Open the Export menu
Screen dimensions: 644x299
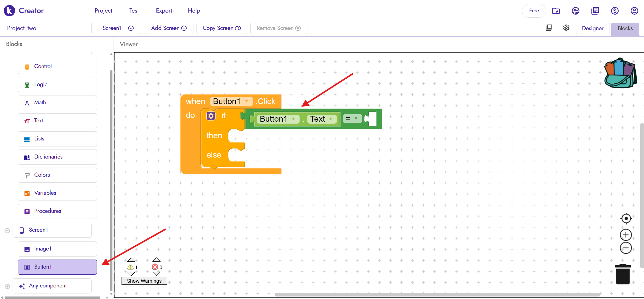[x=164, y=11]
